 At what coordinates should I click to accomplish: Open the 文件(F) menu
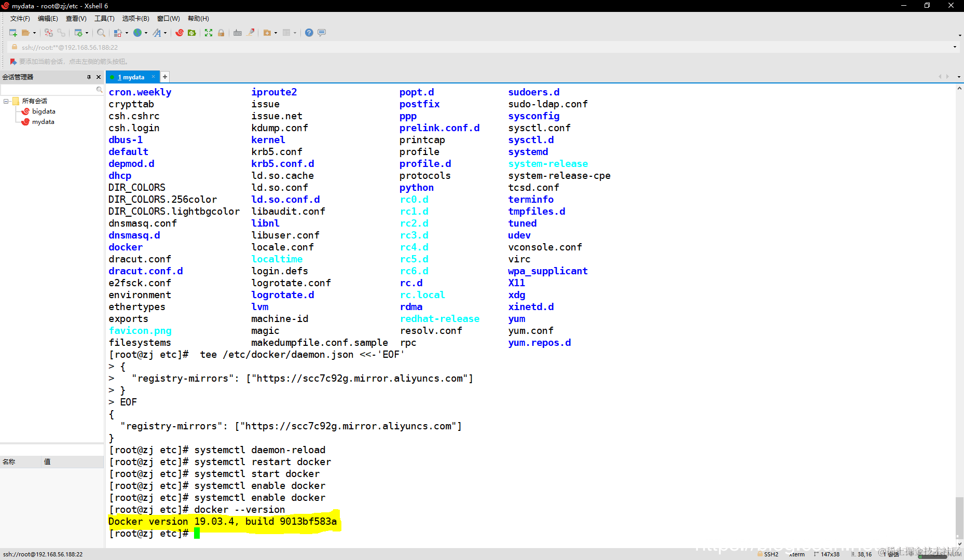coord(20,19)
